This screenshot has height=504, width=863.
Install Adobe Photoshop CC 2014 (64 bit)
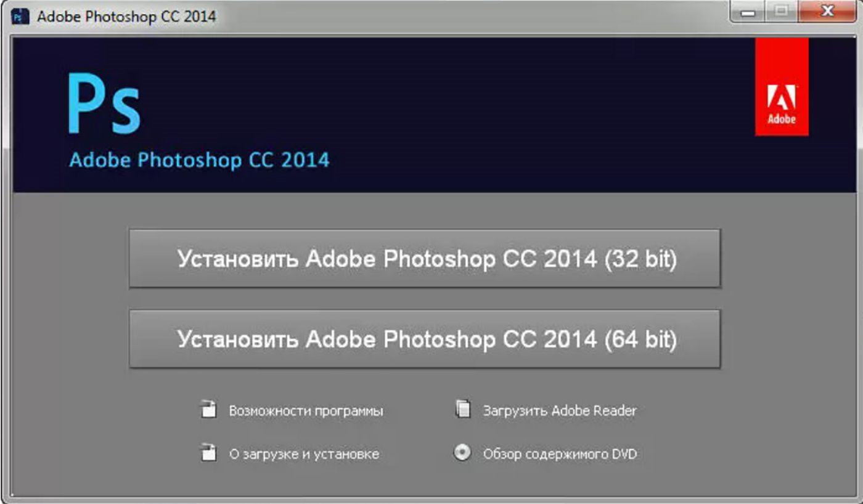tap(425, 339)
